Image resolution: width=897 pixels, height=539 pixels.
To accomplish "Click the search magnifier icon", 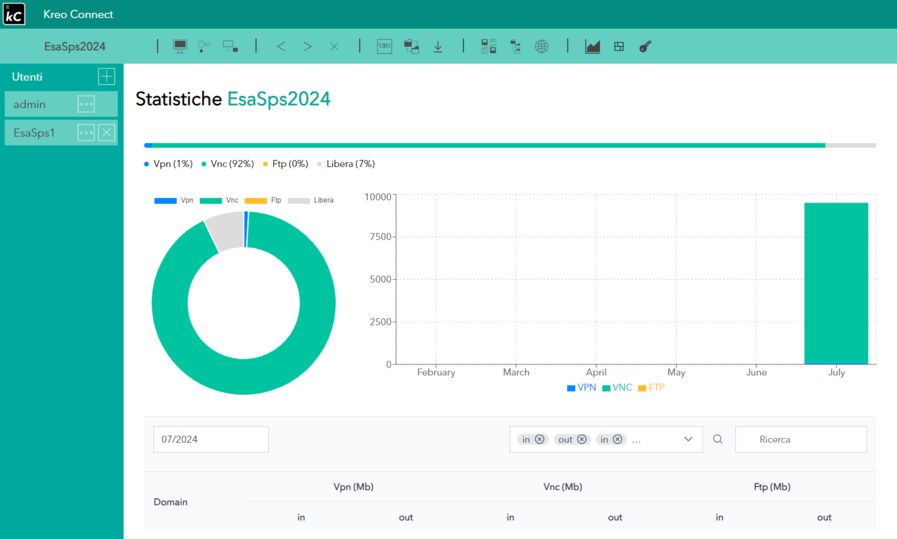I will [x=718, y=439].
